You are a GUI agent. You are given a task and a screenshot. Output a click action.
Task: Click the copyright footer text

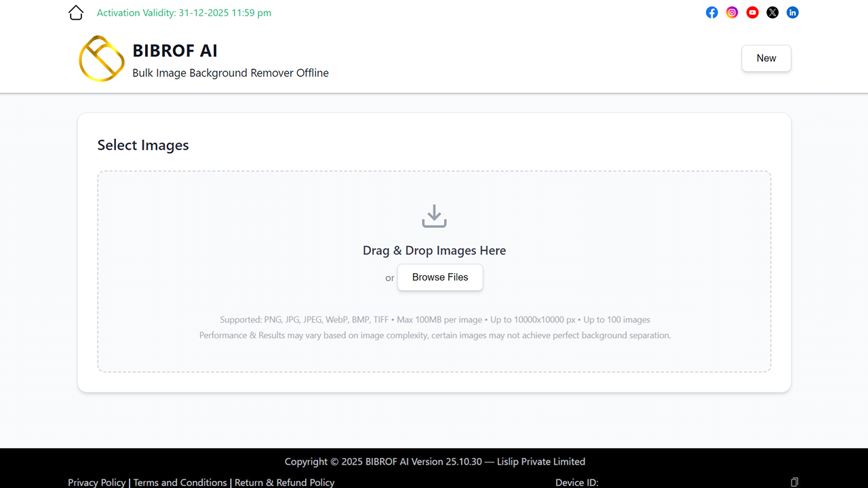434,462
